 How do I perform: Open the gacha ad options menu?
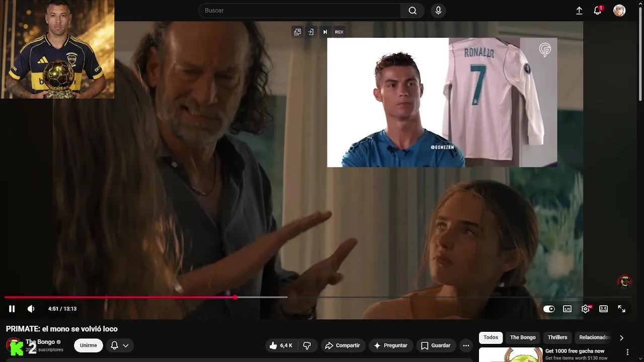(627, 352)
